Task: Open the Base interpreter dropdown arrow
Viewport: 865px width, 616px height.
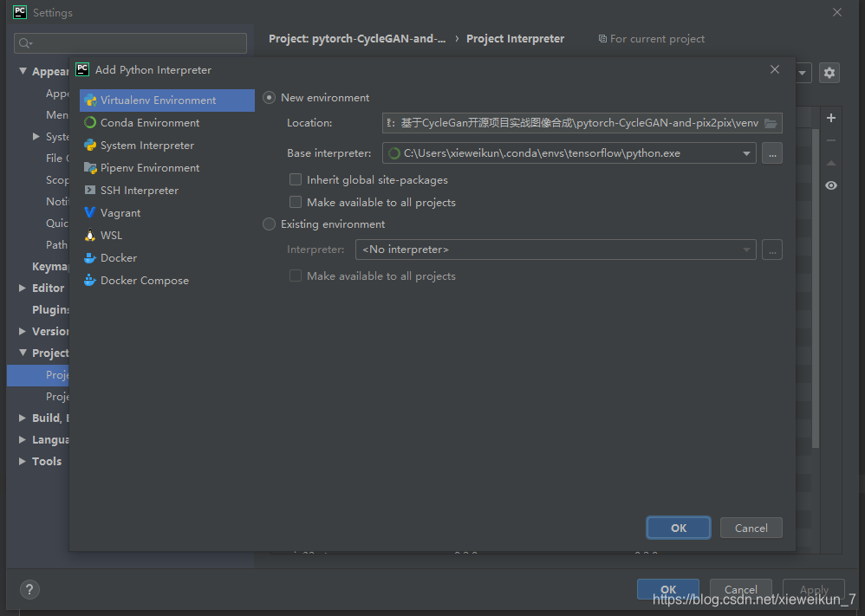Action: [746, 154]
